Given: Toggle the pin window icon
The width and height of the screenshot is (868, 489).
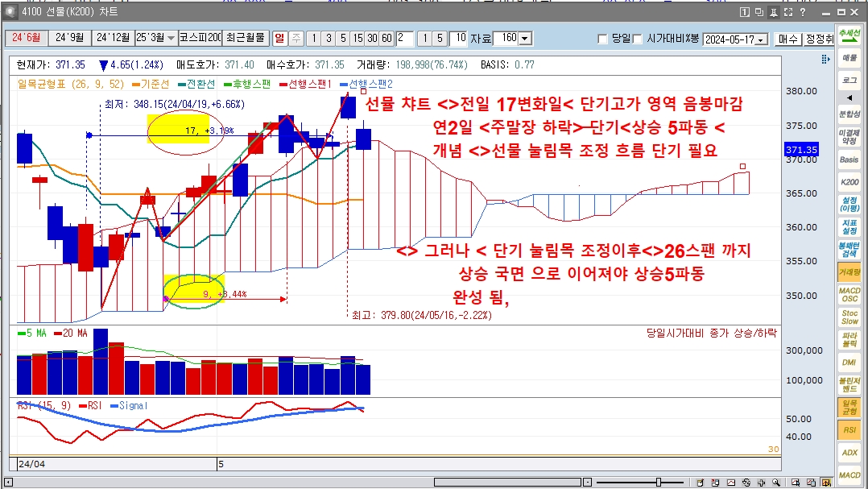Looking at the screenshot, I should [773, 12].
